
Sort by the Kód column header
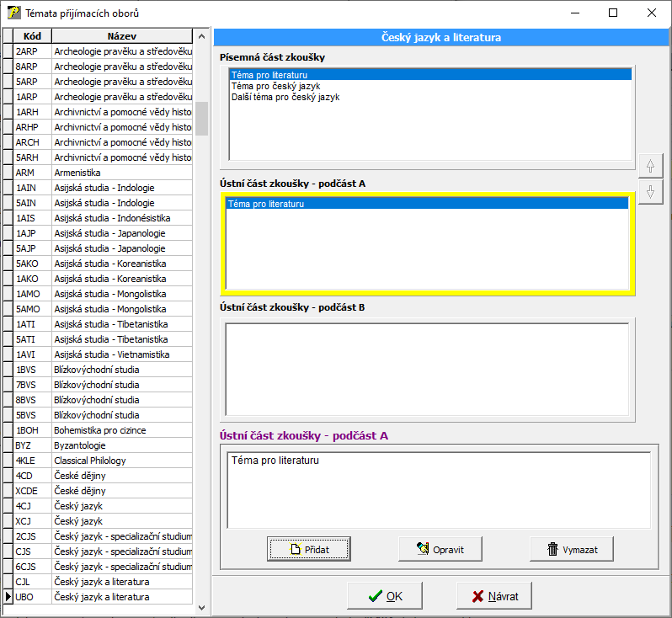(33, 36)
